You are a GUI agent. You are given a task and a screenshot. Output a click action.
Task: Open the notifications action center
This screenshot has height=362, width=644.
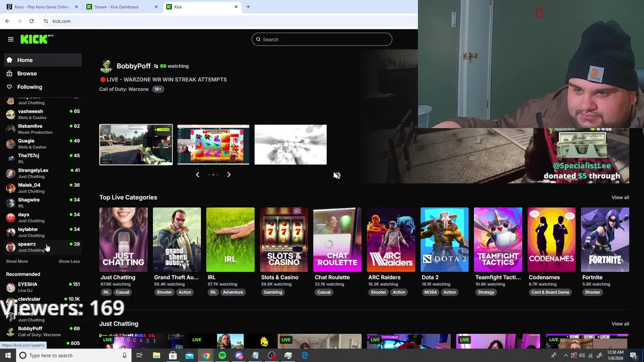633,355
